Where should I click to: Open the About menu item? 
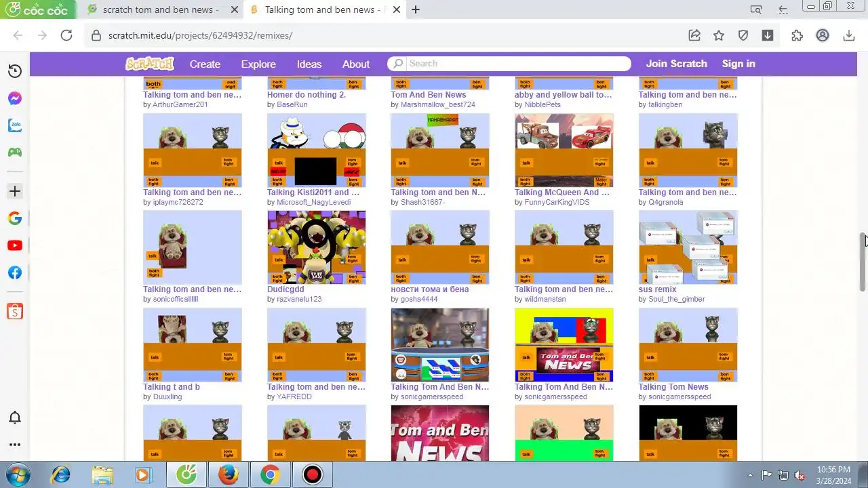click(x=356, y=64)
